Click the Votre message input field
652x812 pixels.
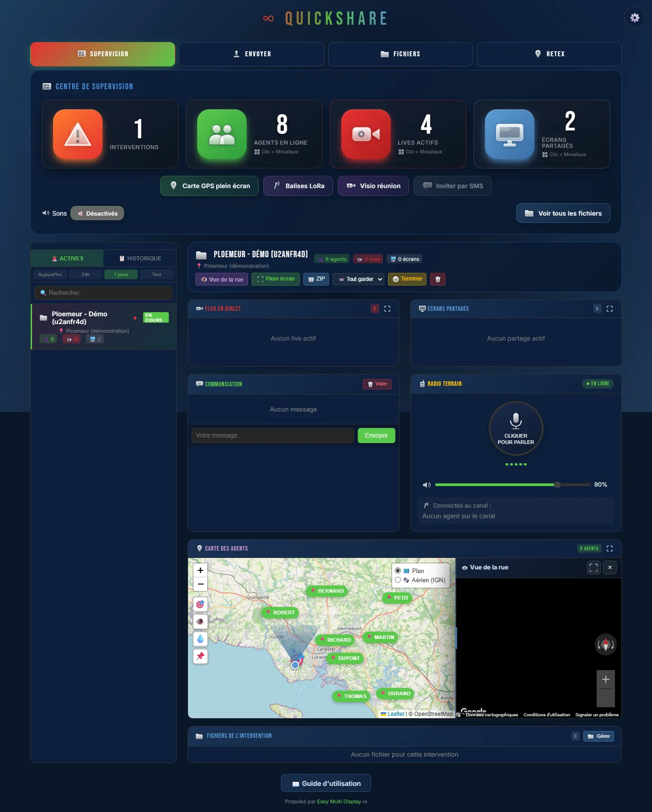pyautogui.click(x=273, y=435)
